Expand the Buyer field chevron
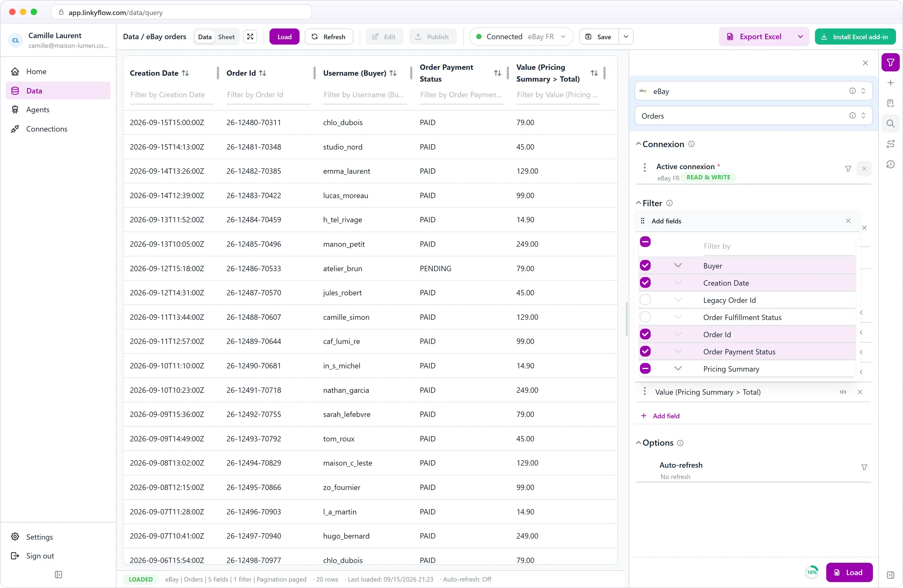903x588 pixels. (x=678, y=265)
